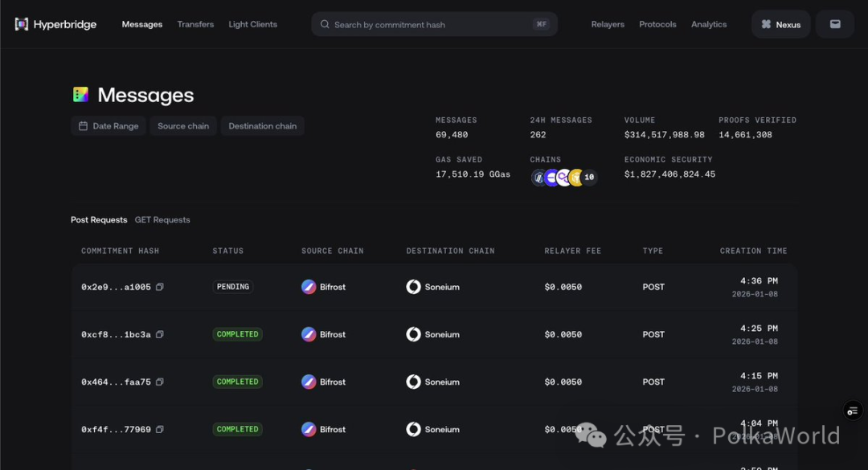This screenshot has height=470, width=868.
Task: Switch to GET Requests tab
Action: (162, 220)
